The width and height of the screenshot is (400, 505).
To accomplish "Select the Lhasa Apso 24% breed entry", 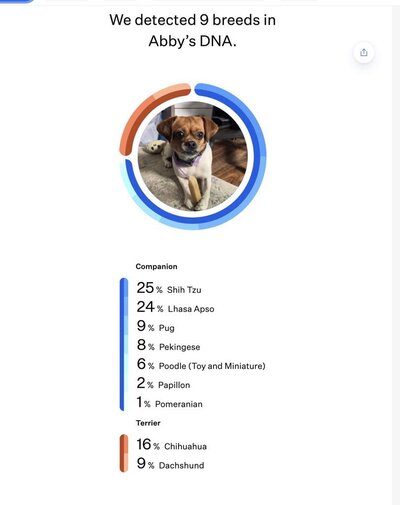I will coord(175,307).
